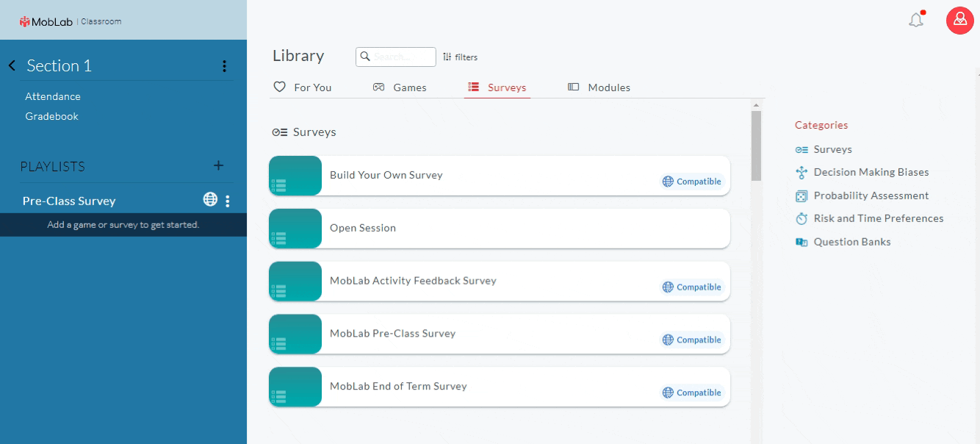The image size is (980, 444).
Task: Select the Surveys tab
Action: [x=497, y=87]
